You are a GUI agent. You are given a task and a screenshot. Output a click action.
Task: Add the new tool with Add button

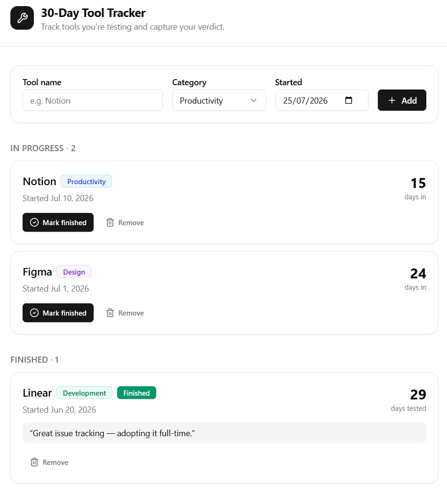click(402, 100)
